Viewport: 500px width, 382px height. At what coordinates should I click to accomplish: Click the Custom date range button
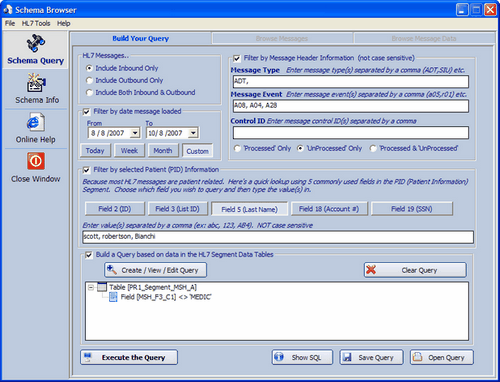click(197, 151)
